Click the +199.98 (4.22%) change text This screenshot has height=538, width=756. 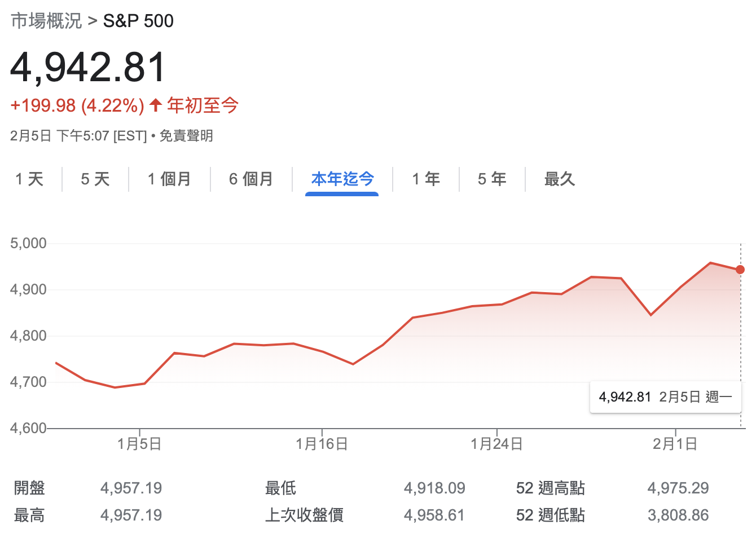[77, 105]
